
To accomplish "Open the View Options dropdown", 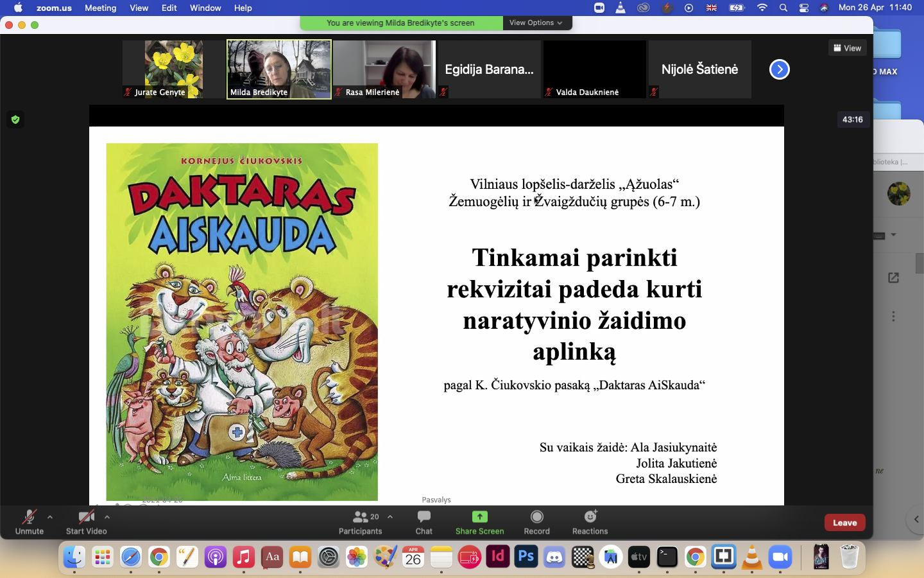I will click(536, 22).
